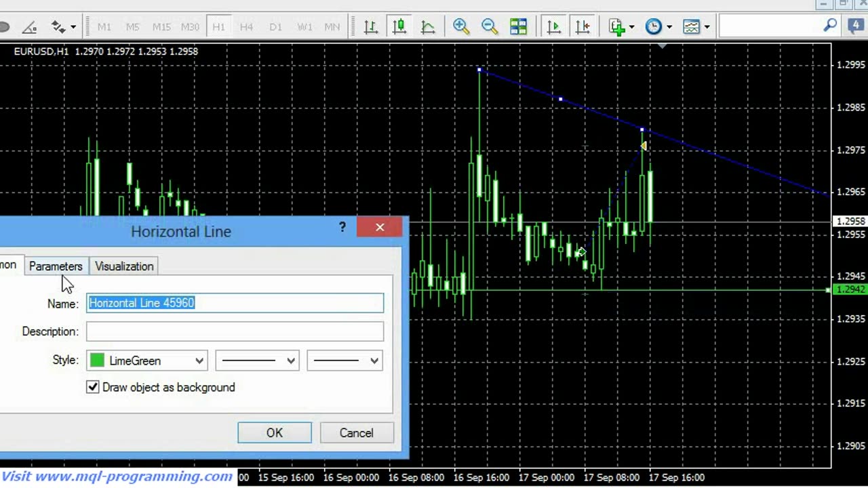Expand the templates dropdown arrow
This screenshot has width=868, height=488.
tap(707, 27)
